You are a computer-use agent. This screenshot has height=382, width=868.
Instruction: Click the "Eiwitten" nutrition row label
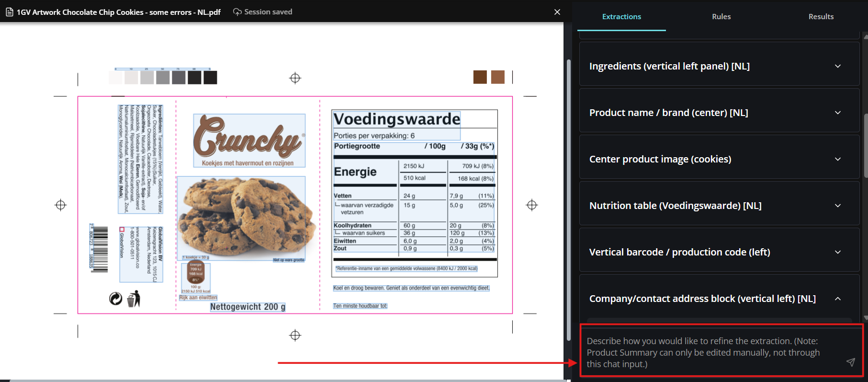[x=345, y=241]
